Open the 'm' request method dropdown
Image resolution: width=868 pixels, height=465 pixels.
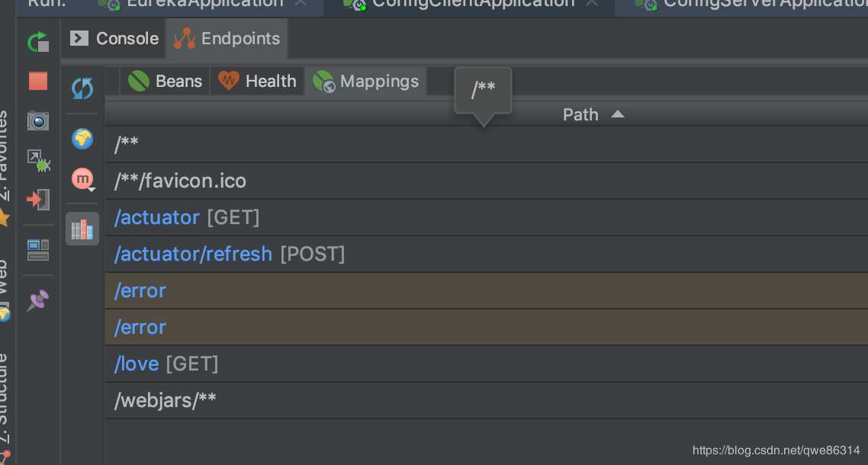[x=82, y=178]
